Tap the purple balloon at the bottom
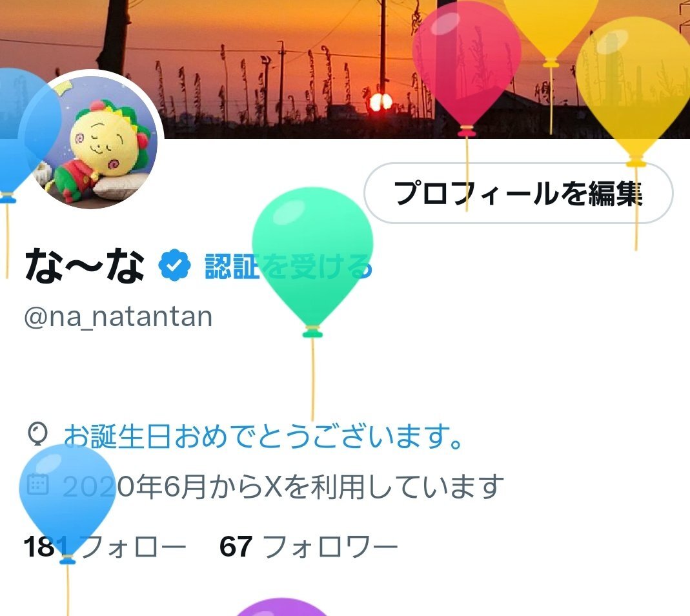The image size is (690, 616). [x=281, y=608]
